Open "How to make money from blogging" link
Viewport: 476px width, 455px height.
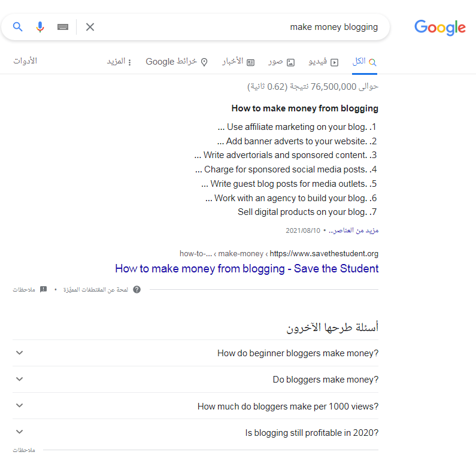pos(247,269)
